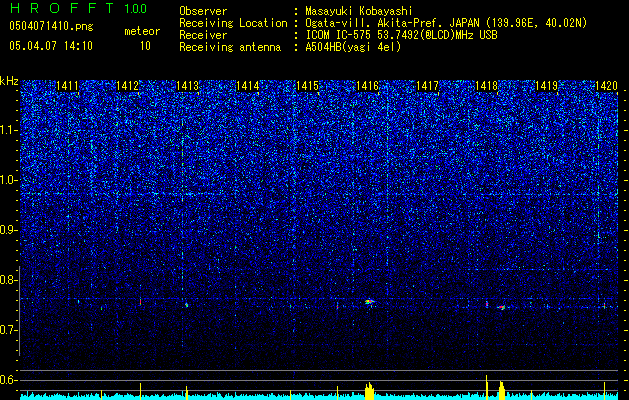Screen dimensions: 629x400
Task: Click the 1.1 kHz frequency label
Action: pos(9,130)
